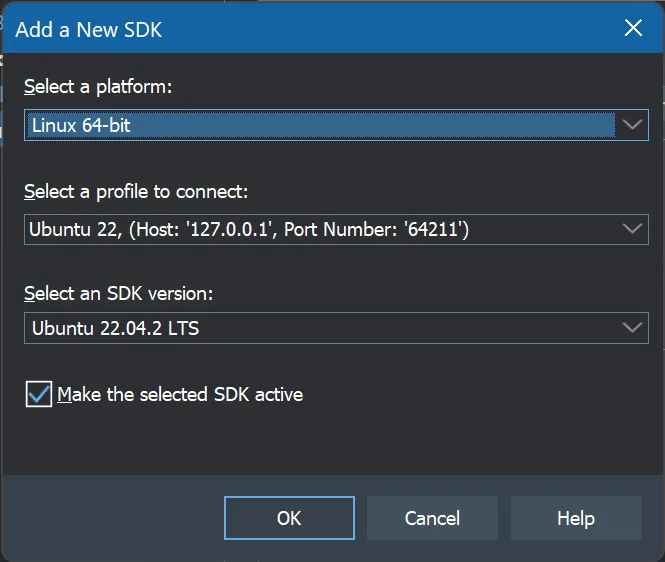Click the Cancel button

(432, 518)
